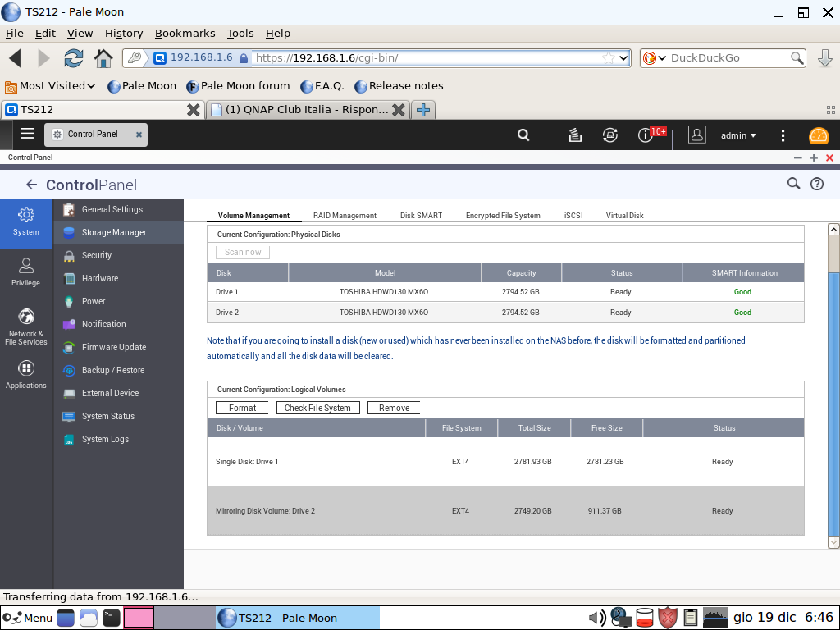Image resolution: width=840 pixels, height=630 pixels.
Task: Expand the URL bar history dropdown
Action: 623,58
